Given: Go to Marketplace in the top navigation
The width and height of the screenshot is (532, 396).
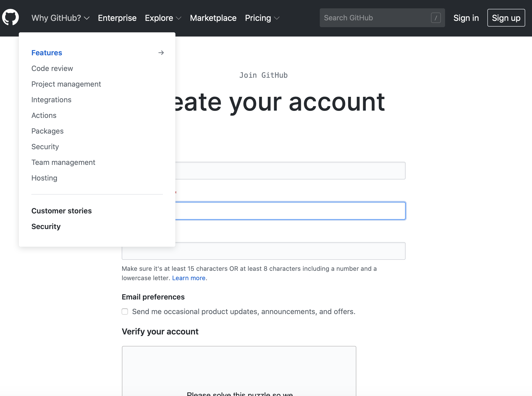Looking at the screenshot, I should [x=213, y=18].
